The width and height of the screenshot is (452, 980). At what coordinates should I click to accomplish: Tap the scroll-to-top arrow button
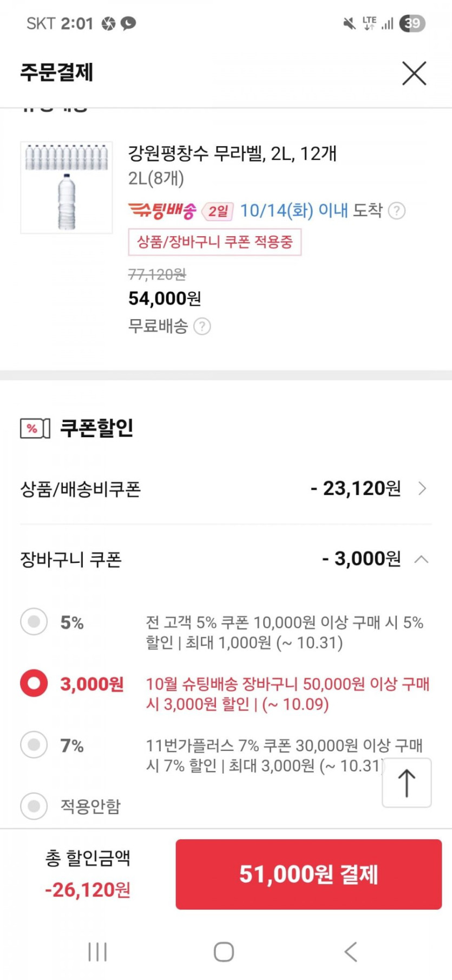407,783
